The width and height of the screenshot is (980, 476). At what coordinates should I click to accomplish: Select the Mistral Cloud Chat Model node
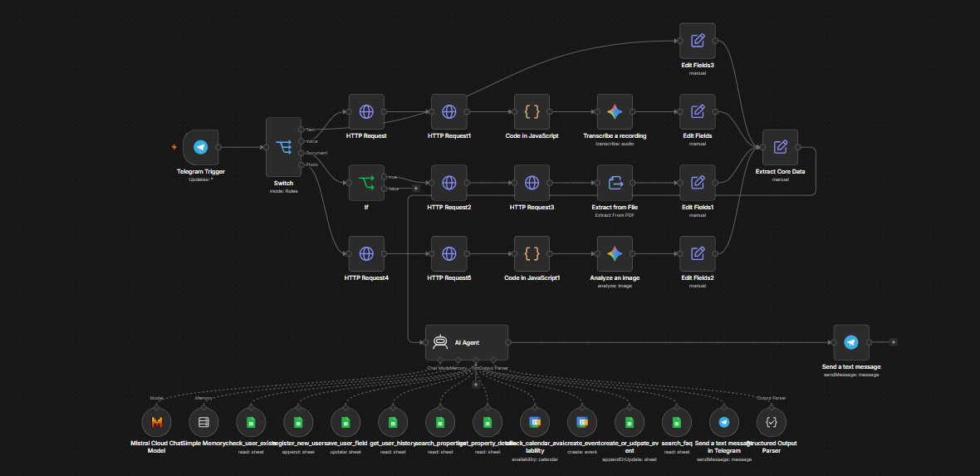point(156,422)
